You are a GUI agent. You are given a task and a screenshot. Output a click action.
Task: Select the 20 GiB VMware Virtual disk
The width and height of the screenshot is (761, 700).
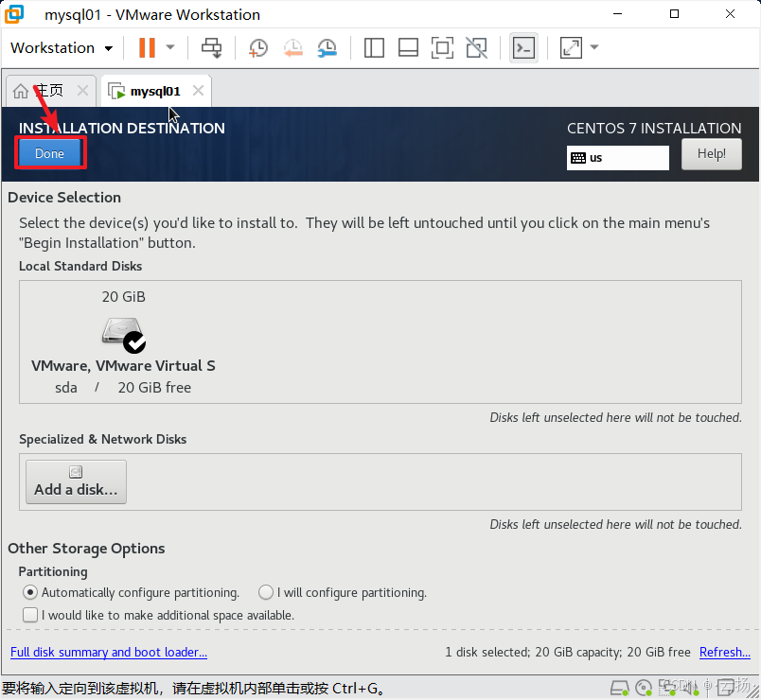coord(123,342)
